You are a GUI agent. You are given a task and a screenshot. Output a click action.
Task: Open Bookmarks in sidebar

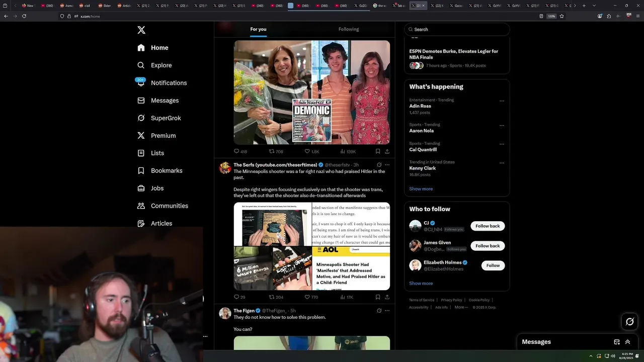point(159,171)
